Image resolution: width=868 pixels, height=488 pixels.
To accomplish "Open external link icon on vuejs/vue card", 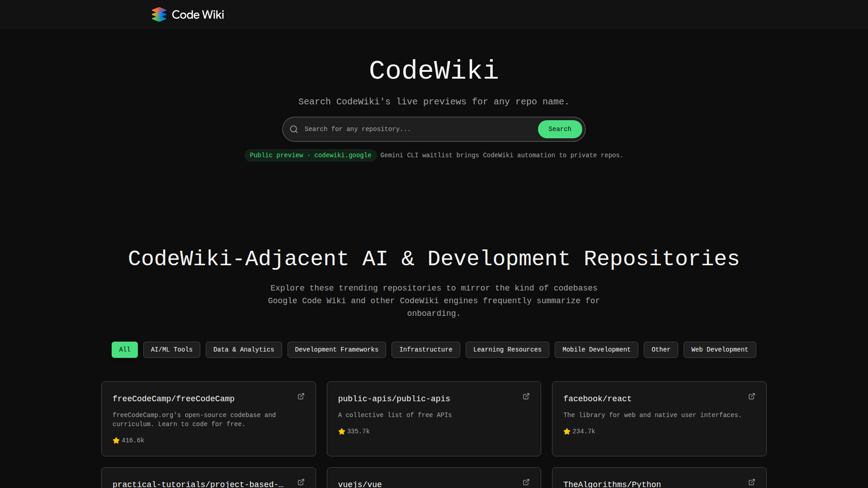I will pos(526,482).
